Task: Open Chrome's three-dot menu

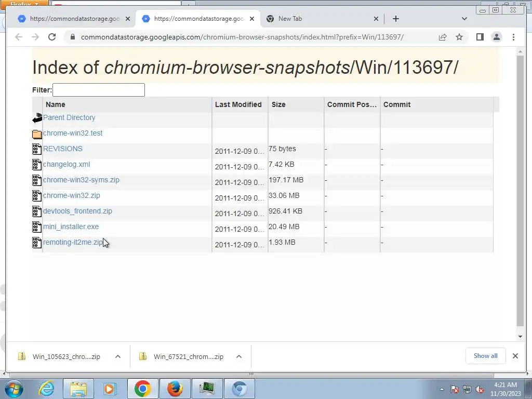Action: pyautogui.click(x=513, y=37)
